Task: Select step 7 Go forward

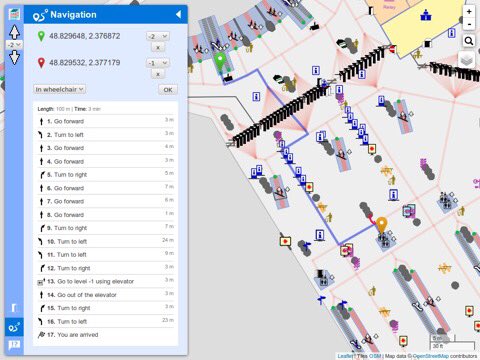Action: [x=106, y=201]
